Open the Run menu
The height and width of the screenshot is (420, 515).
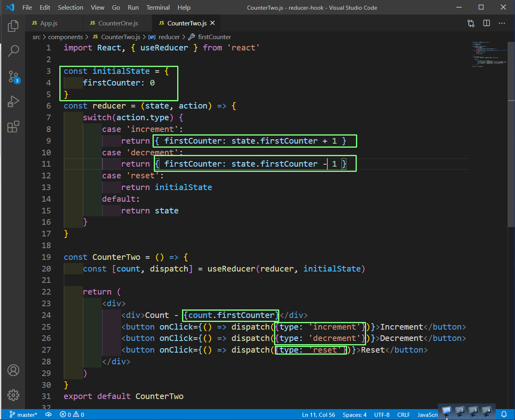pos(133,7)
